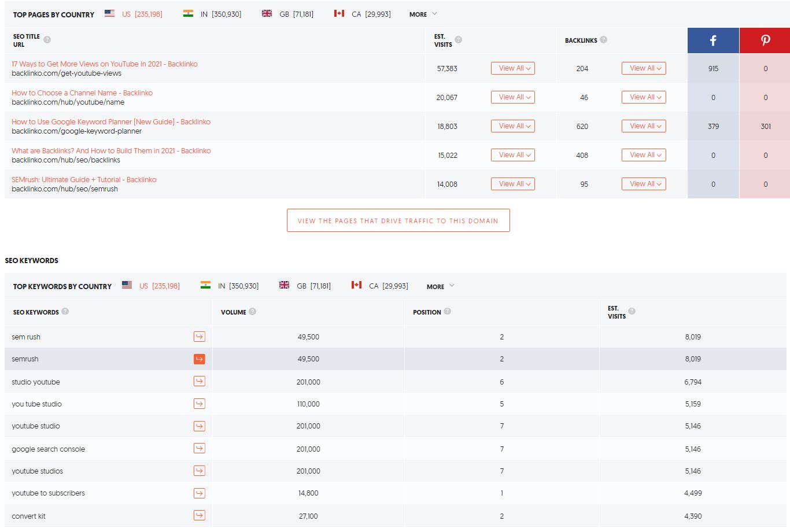790x532 pixels.
Task: Open help icon beside keywords Est. Visits header
Action: tap(632, 311)
